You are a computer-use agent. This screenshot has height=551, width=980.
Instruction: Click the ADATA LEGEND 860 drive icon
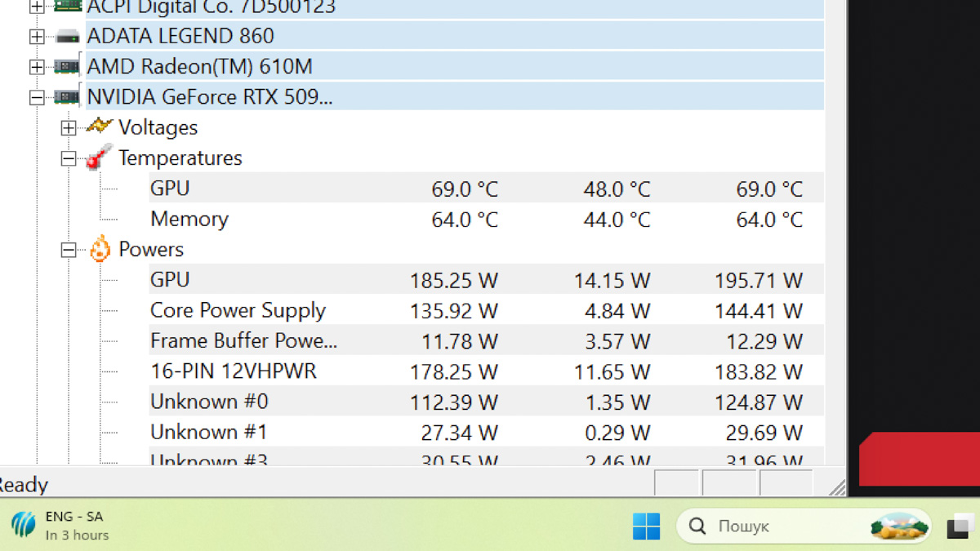pyautogui.click(x=68, y=37)
